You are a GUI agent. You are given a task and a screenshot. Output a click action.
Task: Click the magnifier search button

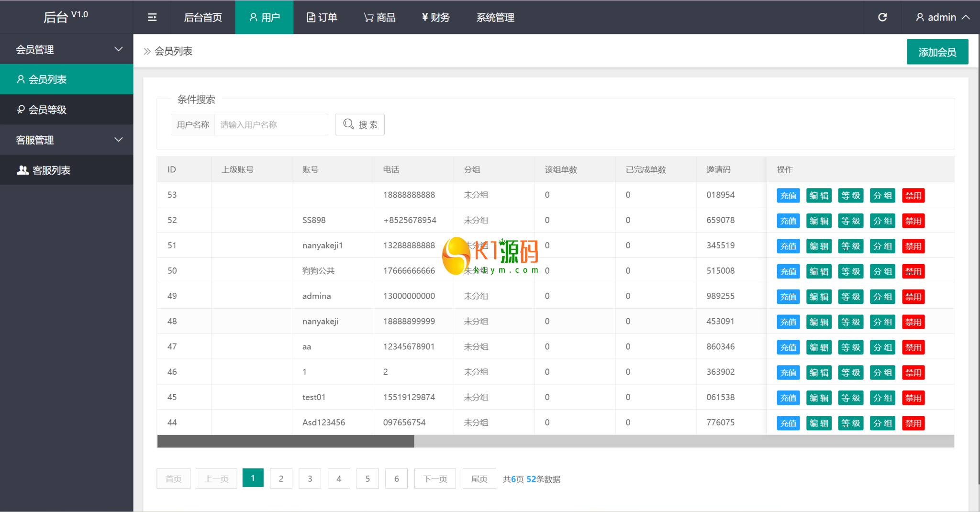[x=360, y=124]
